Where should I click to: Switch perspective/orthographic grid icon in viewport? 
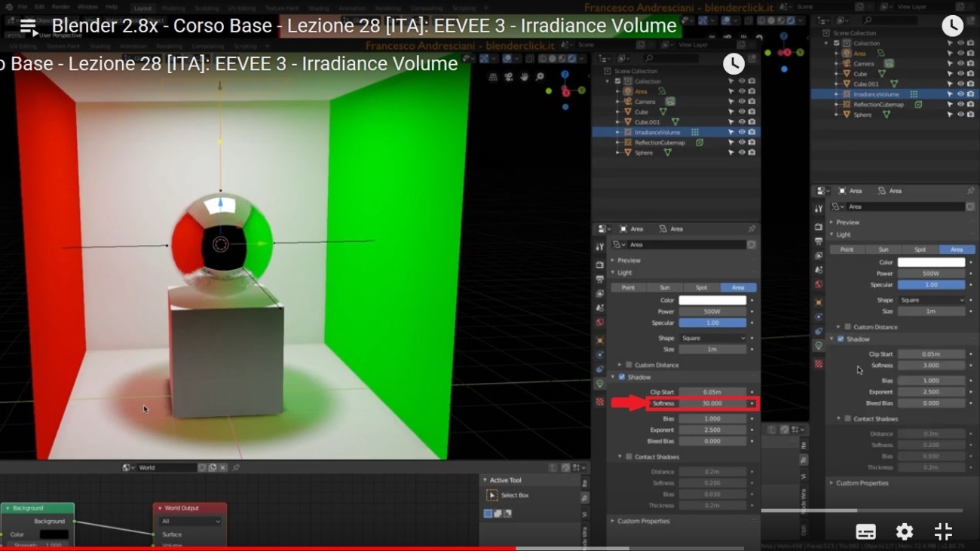(x=493, y=77)
